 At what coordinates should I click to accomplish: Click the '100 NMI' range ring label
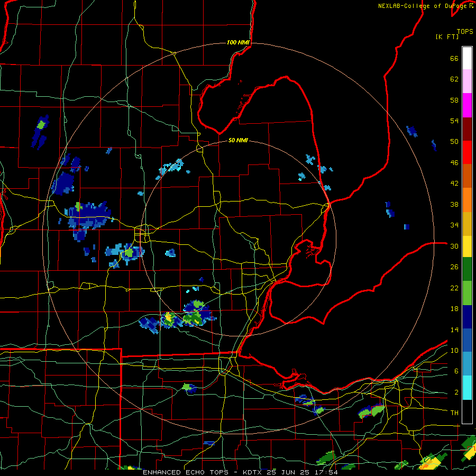[238, 42]
